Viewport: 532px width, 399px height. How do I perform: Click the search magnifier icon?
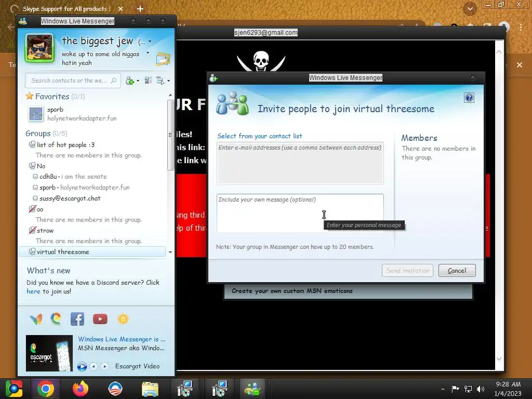114,81
